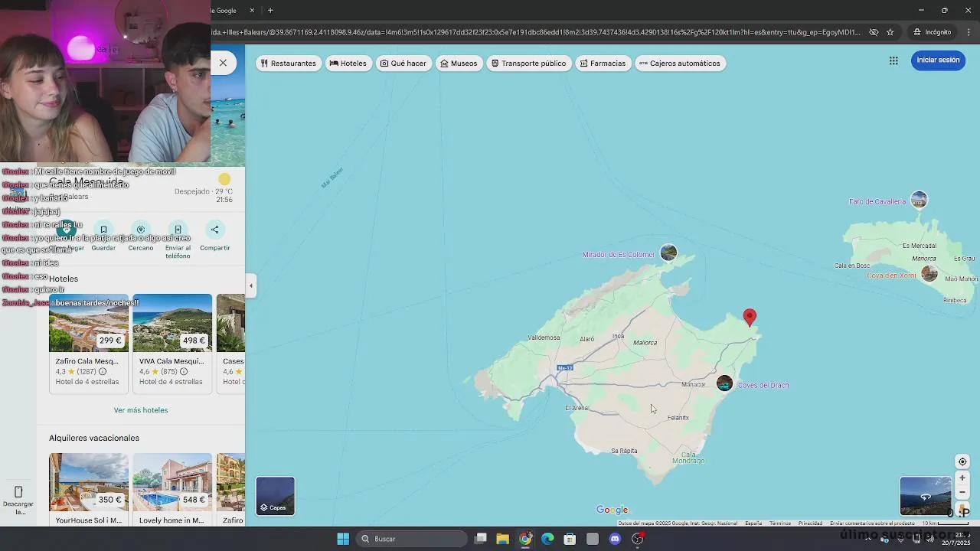
Task: Open Chrome's three-dot menu
Action: coord(969,32)
